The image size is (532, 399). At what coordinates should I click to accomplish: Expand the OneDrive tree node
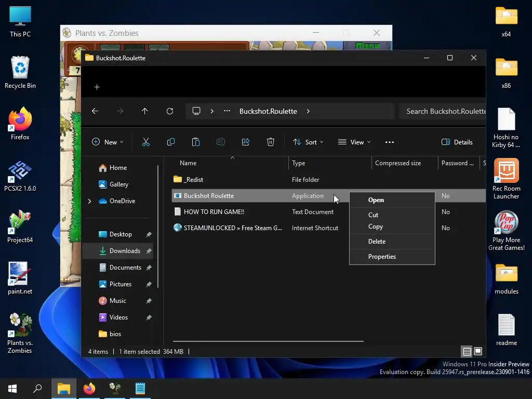tap(89, 201)
